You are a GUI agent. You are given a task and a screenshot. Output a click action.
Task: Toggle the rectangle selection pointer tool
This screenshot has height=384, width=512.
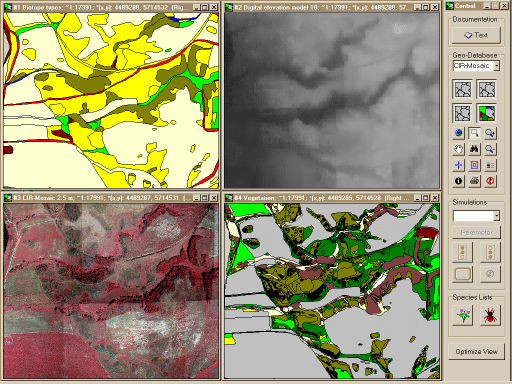tap(474, 133)
